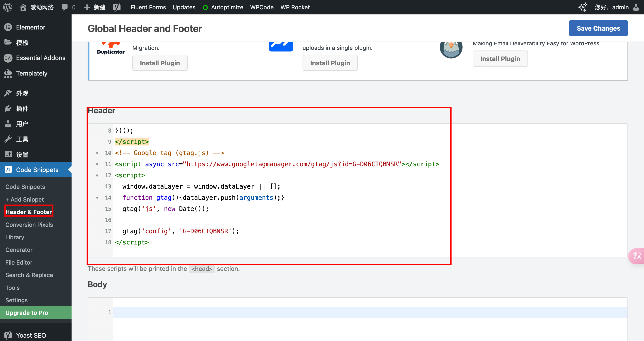Install the Email Deliverability plugin
The width and height of the screenshot is (644, 341).
(500, 59)
